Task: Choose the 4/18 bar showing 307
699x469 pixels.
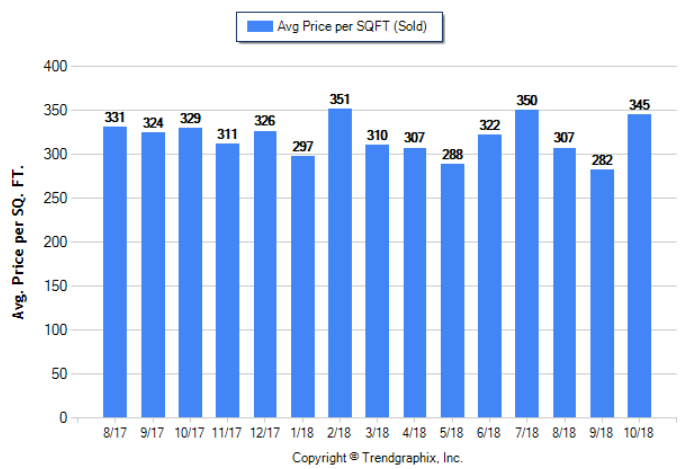Action: [415, 283]
